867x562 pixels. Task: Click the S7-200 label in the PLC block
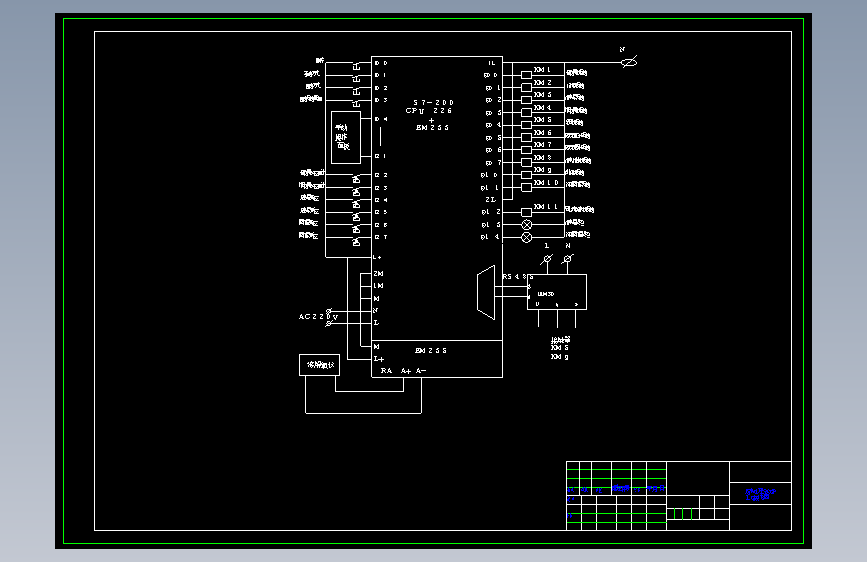[434, 102]
